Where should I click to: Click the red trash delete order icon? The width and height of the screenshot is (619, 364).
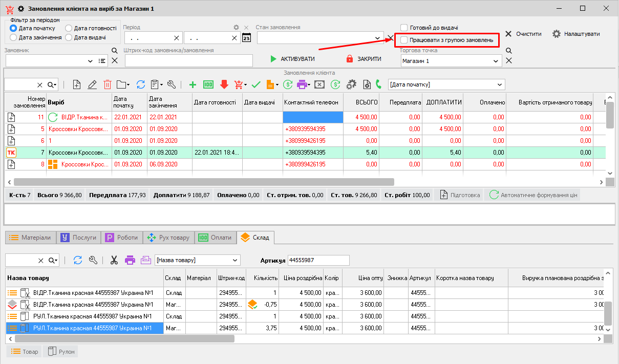[x=108, y=84]
